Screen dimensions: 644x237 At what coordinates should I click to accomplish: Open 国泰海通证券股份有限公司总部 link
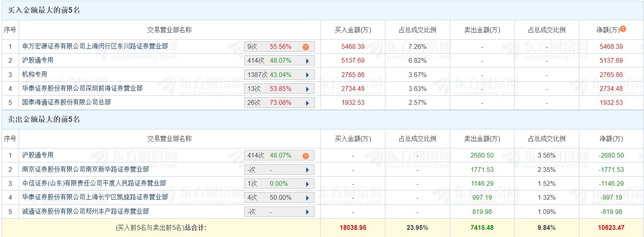coord(67,102)
